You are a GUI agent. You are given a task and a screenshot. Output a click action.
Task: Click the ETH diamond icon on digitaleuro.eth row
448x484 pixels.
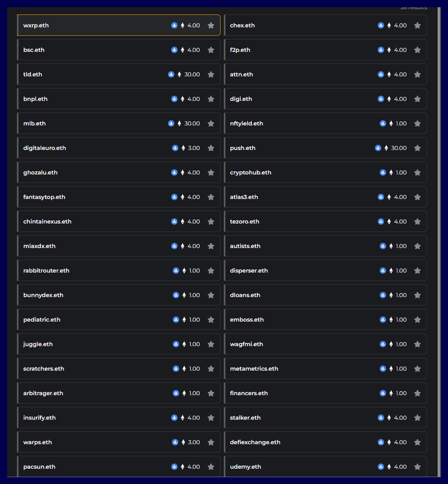pos(184,148)
